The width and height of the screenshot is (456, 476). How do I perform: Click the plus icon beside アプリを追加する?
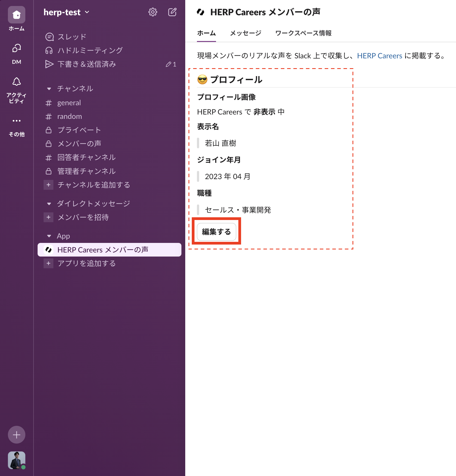tap(48, 263)
